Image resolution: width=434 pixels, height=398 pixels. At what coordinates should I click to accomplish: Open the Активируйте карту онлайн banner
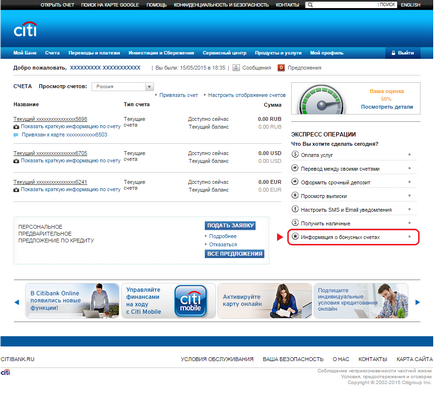pos(265,301)
